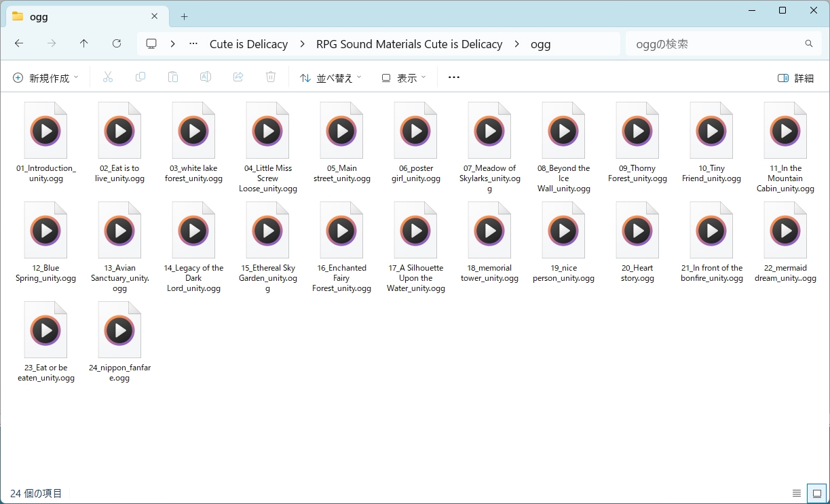Image resolution: width=830 pixels, height=504 pixels.
Task: Click the Delete trash icon
Action: [271, 78]
